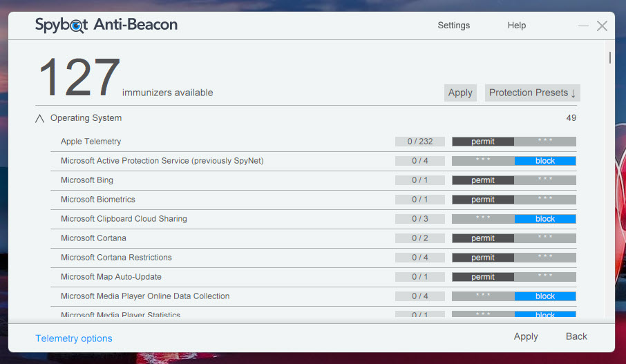Switch Microsoft Map Auto-Update to block

545,277
